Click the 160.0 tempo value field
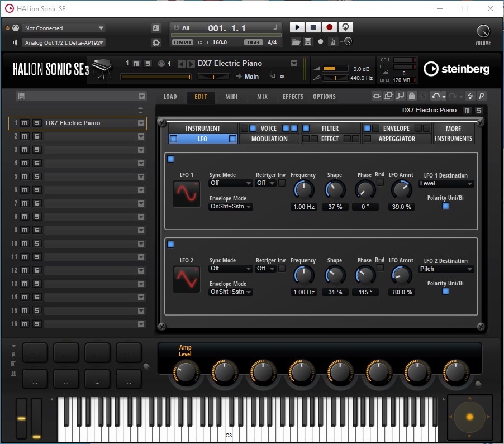The height and width of the screenshot is (444, 504). point(220,42)
